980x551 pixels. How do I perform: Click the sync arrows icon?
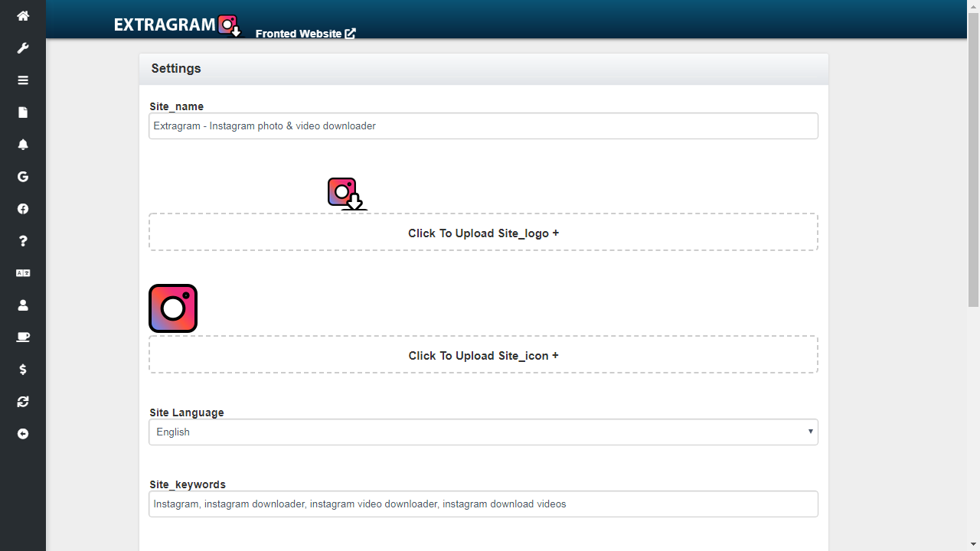click(x=23, y=402)
